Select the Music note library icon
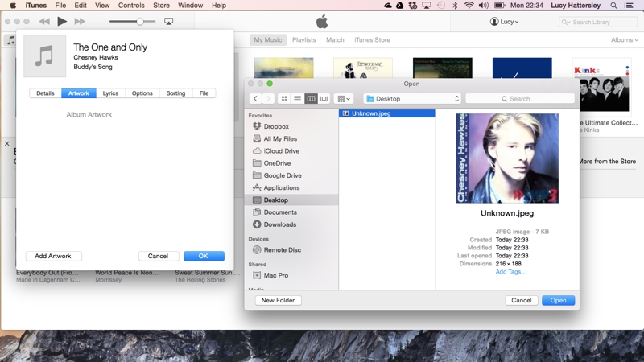644x362 pixels. tap(10, 40)
